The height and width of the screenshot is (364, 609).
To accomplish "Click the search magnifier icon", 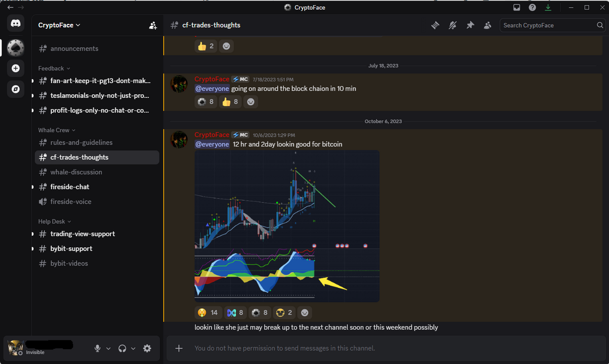I will [600, 25].
